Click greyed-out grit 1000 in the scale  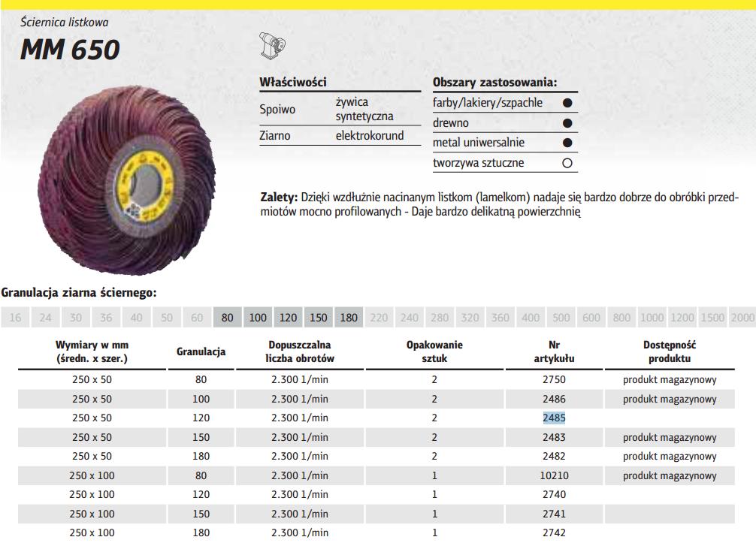pos(652,318)
